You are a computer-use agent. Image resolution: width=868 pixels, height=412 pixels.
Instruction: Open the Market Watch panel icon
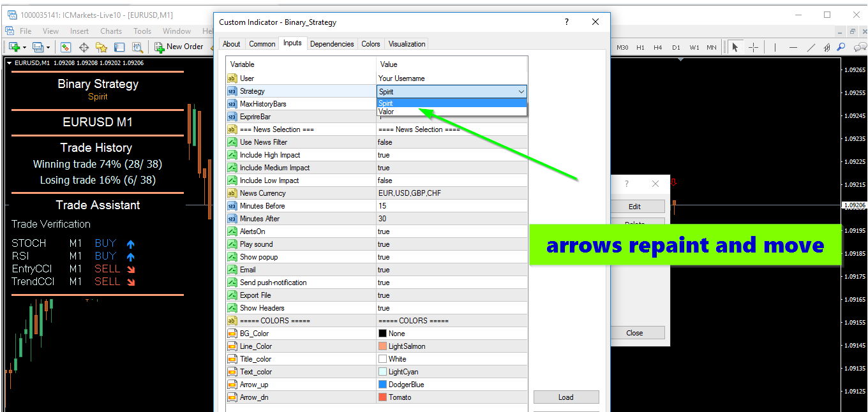point(66,47)
